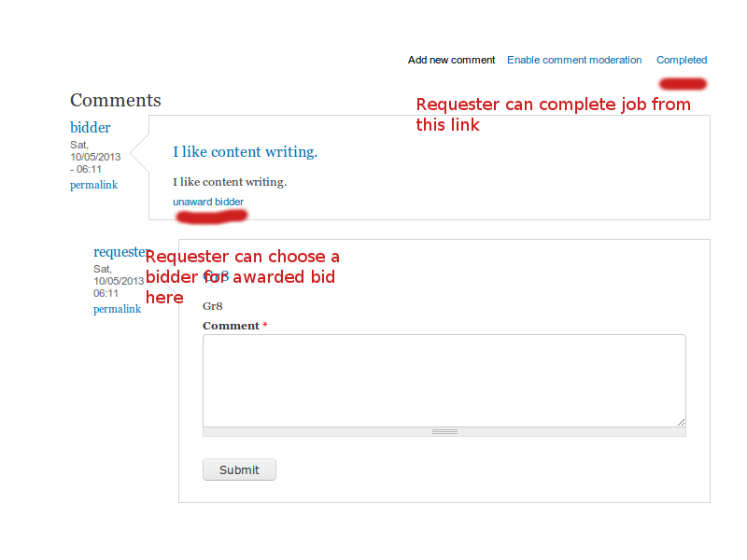Mark the job as Completed
This screenshot has height=560, width=747.
click(x=682, y=60)
